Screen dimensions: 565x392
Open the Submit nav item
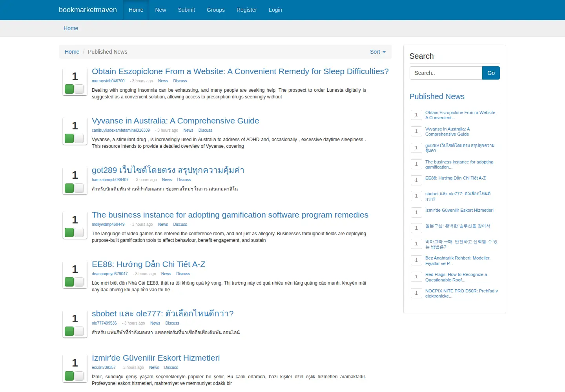click(186, 10)
